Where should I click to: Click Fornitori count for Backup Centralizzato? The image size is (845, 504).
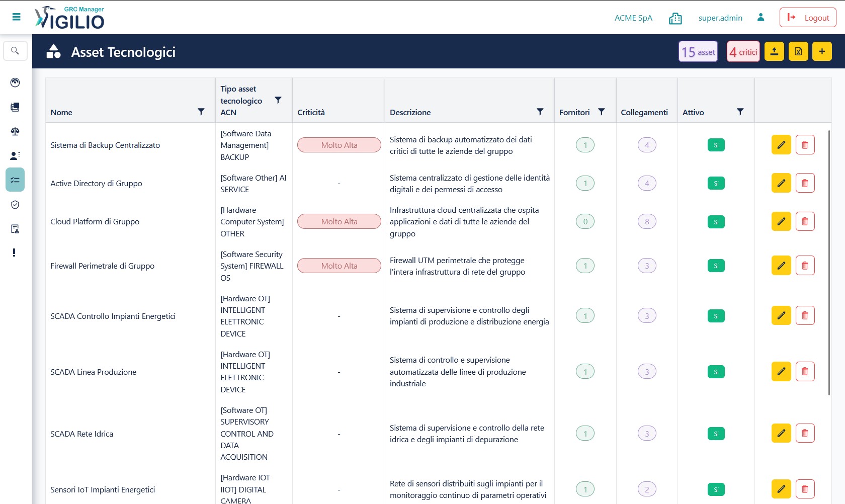click(585, 145)
